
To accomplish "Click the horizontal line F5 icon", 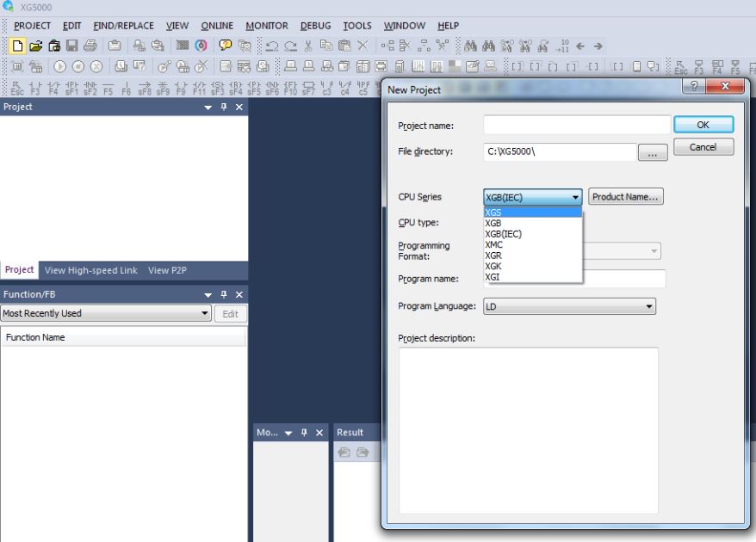I will (x=108, y=88).
